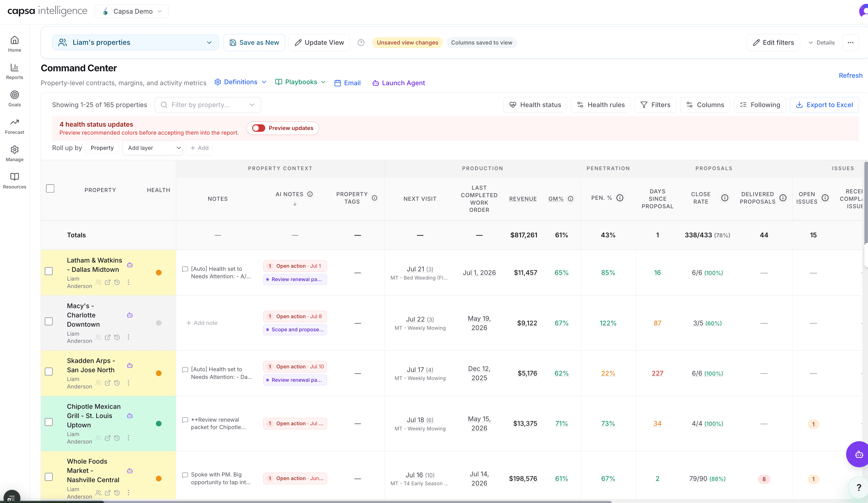Click the info icon next to AI NOTES header
The image size is (868, 503).
310,194
